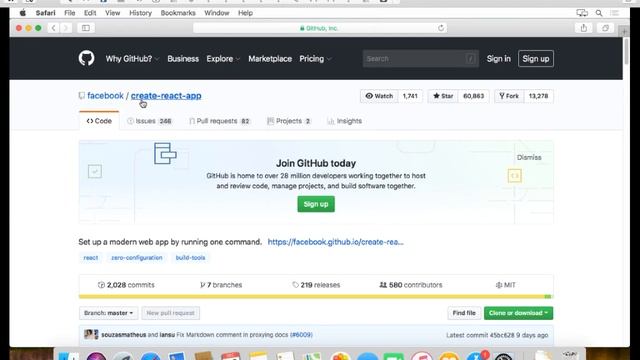View stargazers count 60,863
The image size is (640, 360).
[x=473, y=96]
